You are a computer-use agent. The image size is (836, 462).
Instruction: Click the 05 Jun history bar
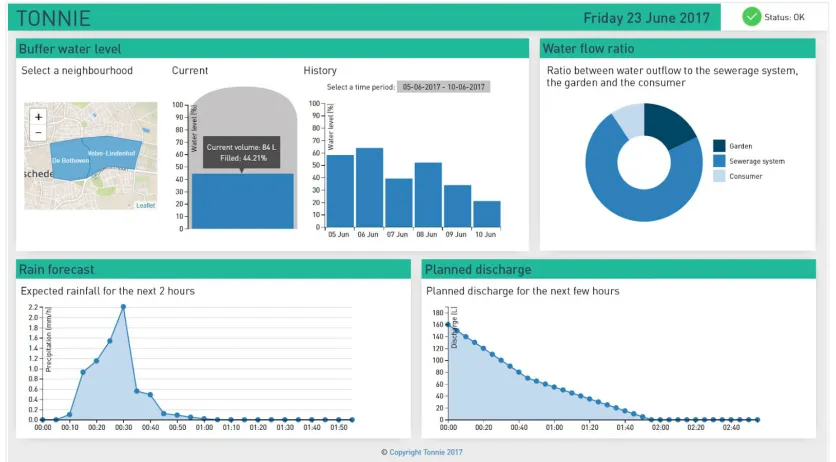pyautogui.click(x=340, y=191)
